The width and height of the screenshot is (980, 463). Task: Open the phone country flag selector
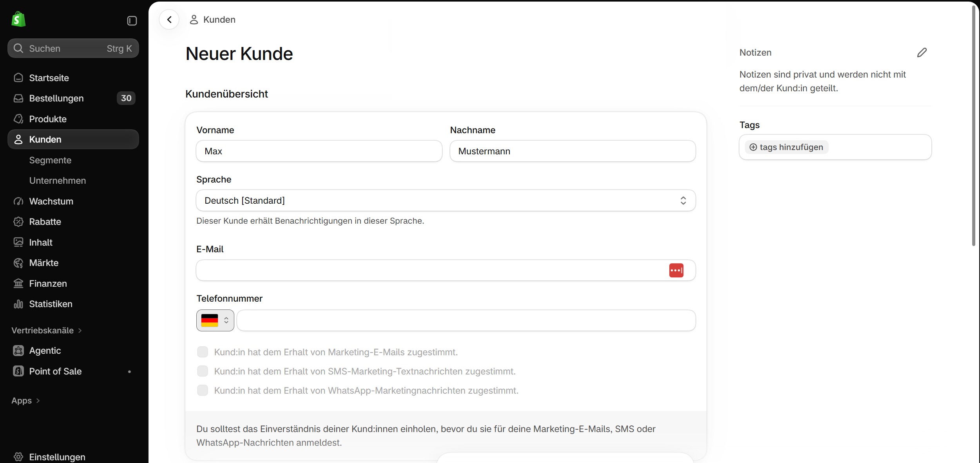point(215,320)
